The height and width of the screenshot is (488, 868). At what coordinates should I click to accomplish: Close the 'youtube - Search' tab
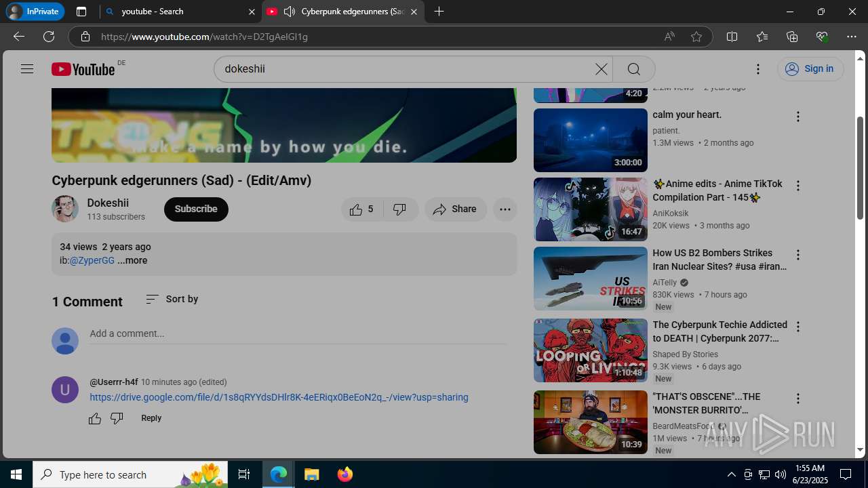(x=252, y=12)
